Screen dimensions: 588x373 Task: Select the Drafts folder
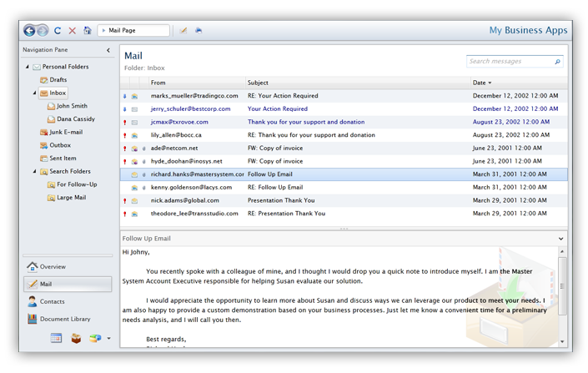53,80
